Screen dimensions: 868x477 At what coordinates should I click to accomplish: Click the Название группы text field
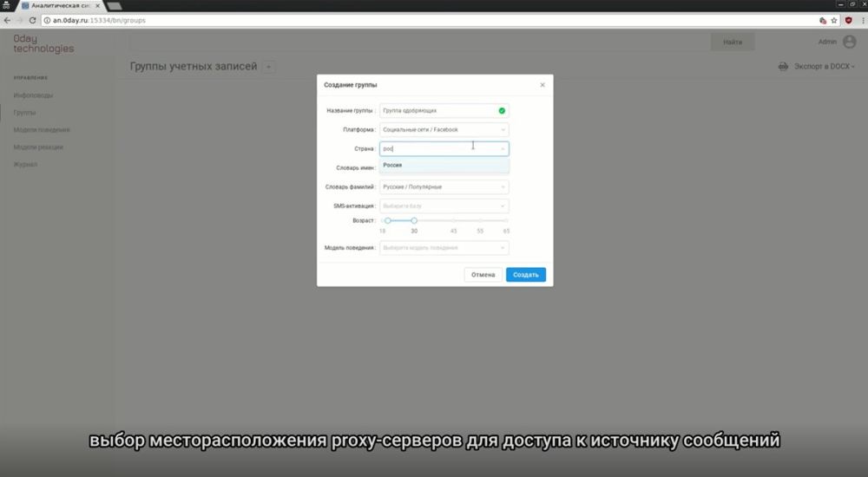(438, 111)
